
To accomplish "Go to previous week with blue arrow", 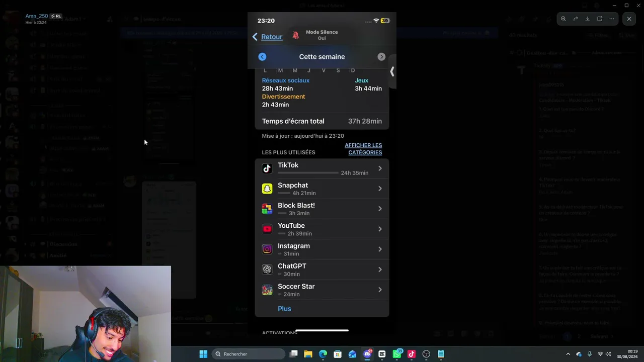I will [262, 57].
